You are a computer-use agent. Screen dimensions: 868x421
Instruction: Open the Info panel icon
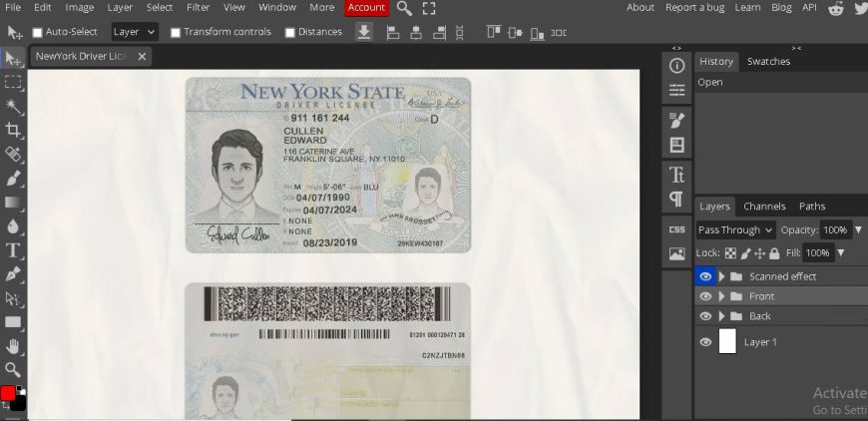point(676,66)
